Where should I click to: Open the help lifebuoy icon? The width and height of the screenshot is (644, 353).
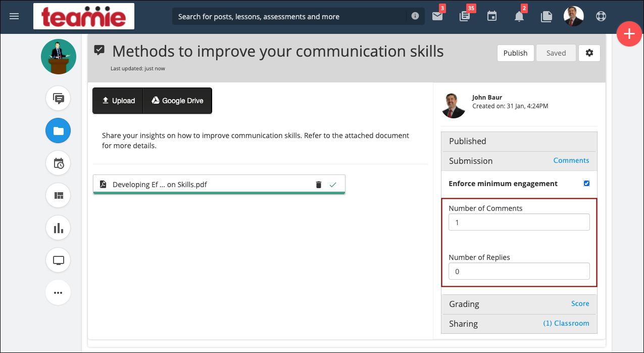(601, 16)
